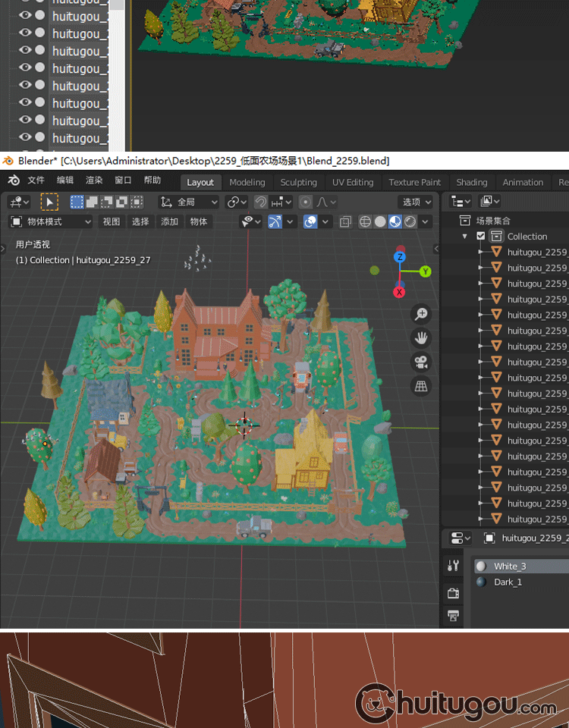Click the zoom magnifier icon in viewport
This screenshot has height=728, width=569.
[421, 314]
